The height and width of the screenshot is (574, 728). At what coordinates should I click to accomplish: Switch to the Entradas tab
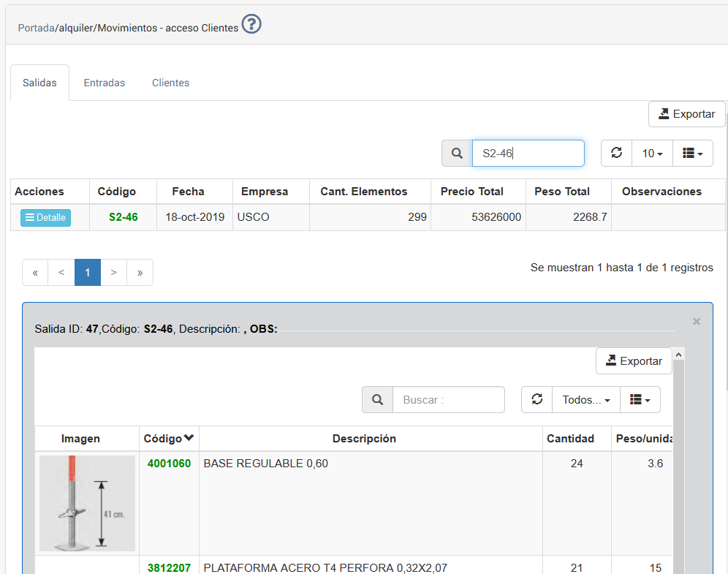point(104,83)
